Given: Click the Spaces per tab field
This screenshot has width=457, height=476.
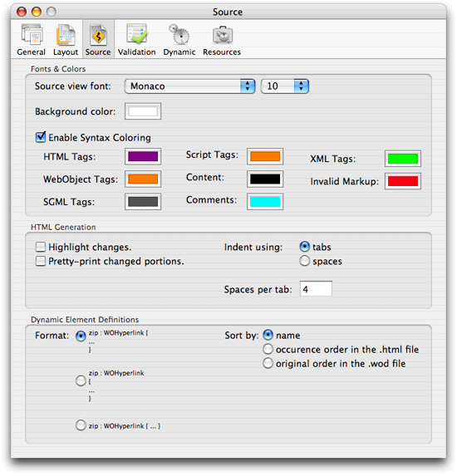Looking at the screenshot, I should 316,289.
